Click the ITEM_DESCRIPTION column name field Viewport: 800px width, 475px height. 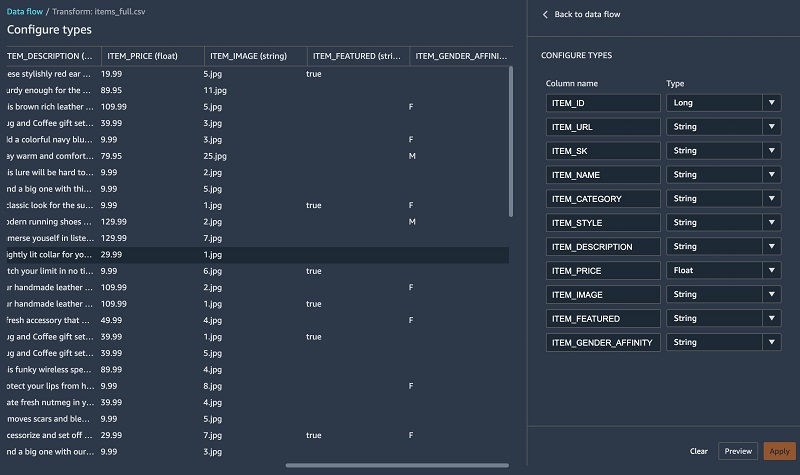(603, 247)
